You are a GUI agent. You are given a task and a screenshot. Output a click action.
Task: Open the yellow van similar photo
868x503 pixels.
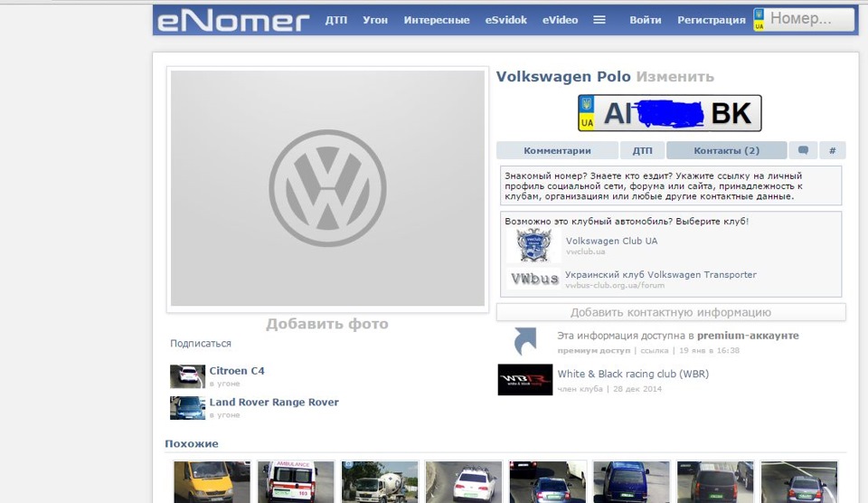pyautogui.click(x=212, y=482)
